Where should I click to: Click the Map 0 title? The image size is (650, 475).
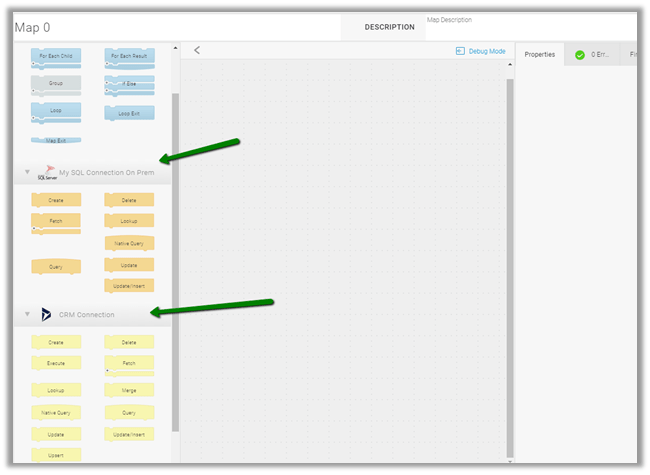32,27
